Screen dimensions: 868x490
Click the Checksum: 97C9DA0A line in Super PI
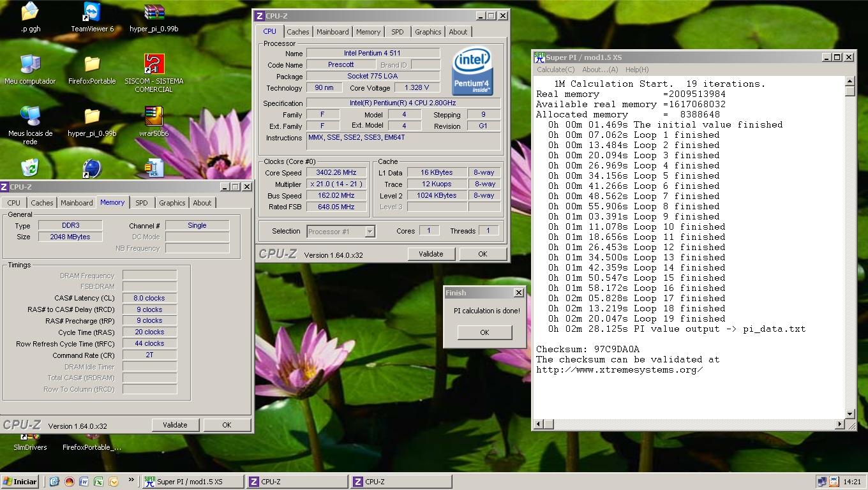[588, 349]
